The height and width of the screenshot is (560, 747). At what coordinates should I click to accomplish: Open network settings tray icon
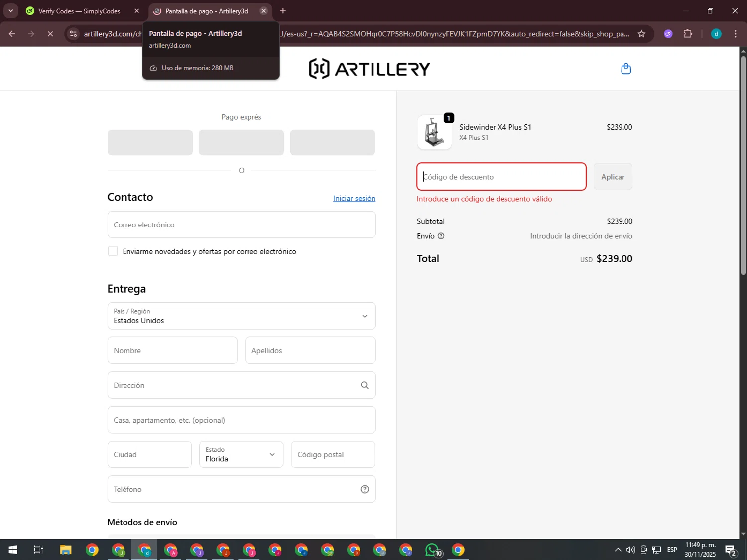click(656, 550)
